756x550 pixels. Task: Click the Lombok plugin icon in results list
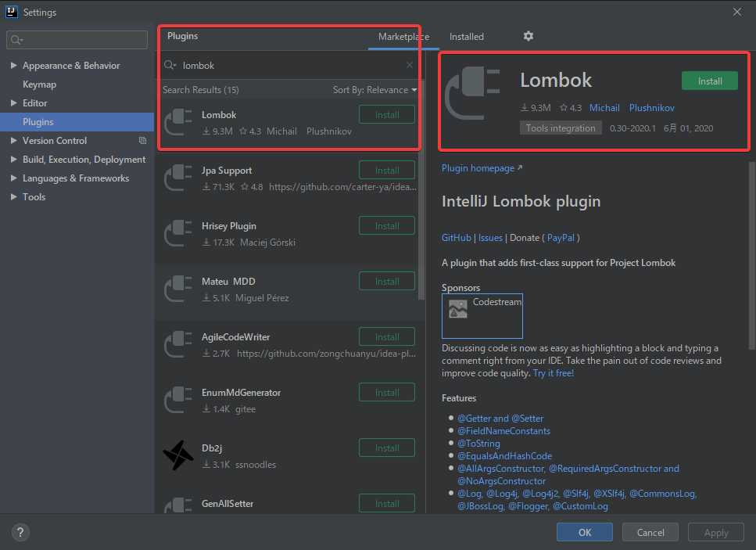click(x=177, y=123)
